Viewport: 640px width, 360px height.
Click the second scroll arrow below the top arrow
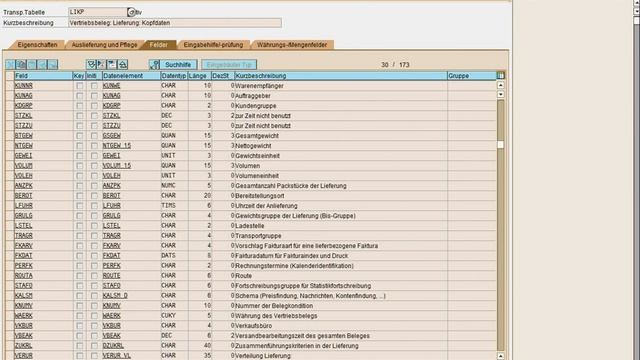[x=500, y=94]
